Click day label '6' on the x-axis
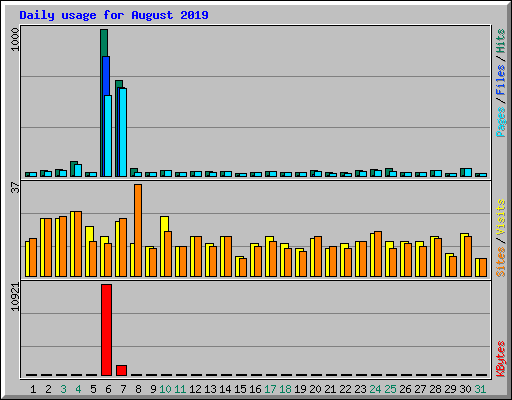Viewport: 512px width, 400px height. pyautogui.click(x=108, y=389)
